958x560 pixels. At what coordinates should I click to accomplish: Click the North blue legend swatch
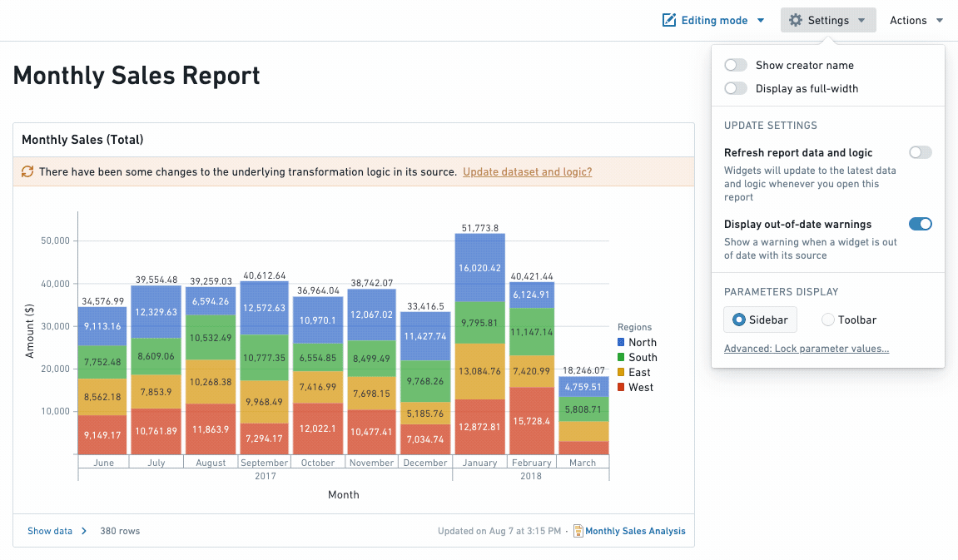pos(621,343)
